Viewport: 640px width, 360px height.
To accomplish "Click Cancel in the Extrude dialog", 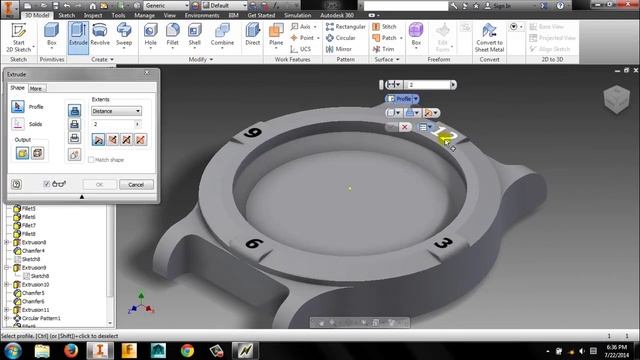I will [136, 184].
